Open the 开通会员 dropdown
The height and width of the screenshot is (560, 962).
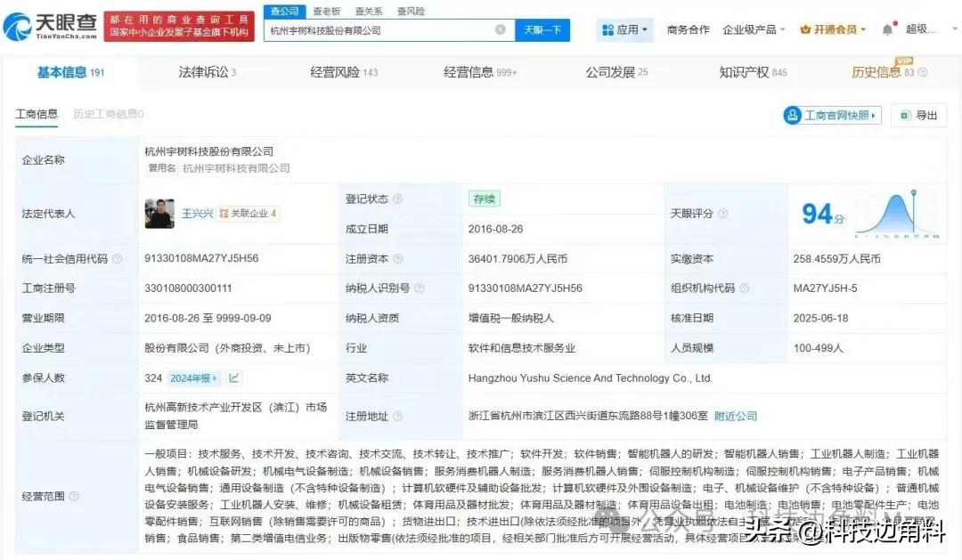coord(833,29)
